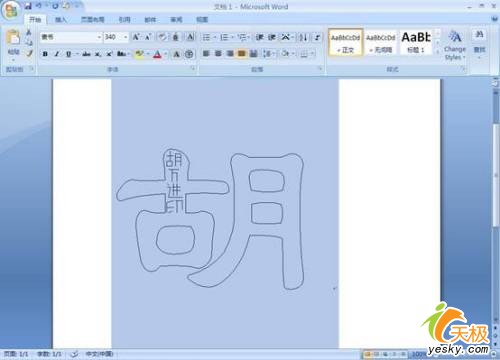Click the Paste clipboard icon
500x360 pixels.
click(x=13, y=37)
